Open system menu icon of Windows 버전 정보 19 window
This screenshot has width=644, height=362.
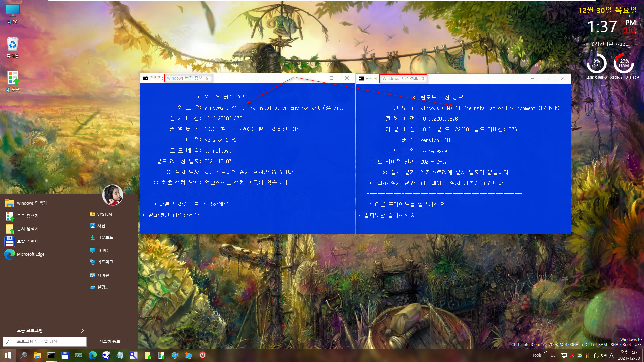[146, 78]
